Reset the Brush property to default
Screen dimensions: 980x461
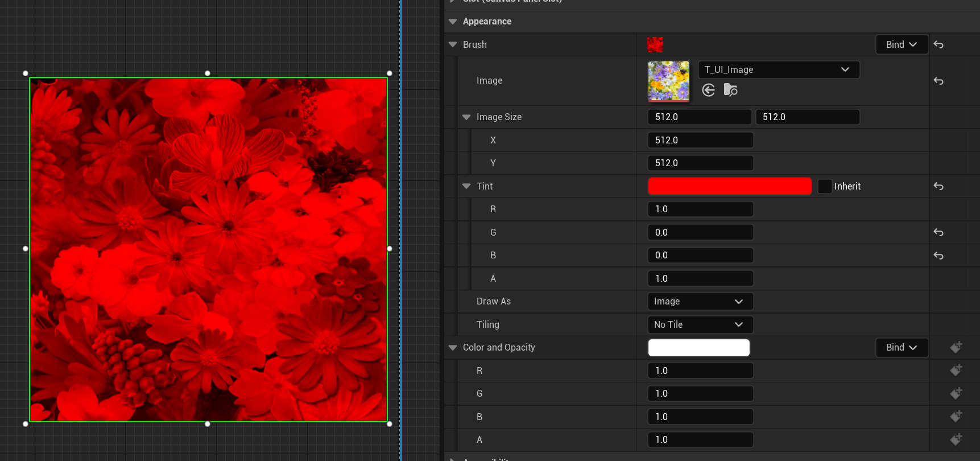click(x=938, y=44)
